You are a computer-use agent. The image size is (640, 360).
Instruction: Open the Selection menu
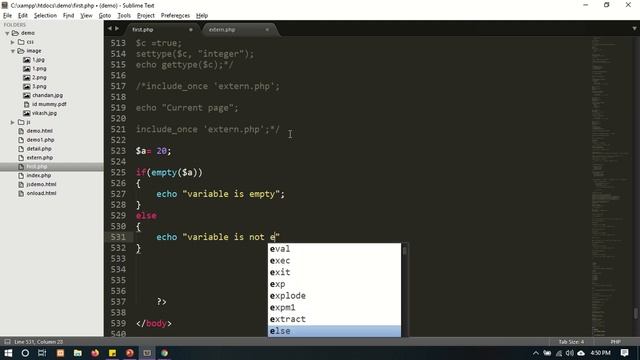coord(45,16)
